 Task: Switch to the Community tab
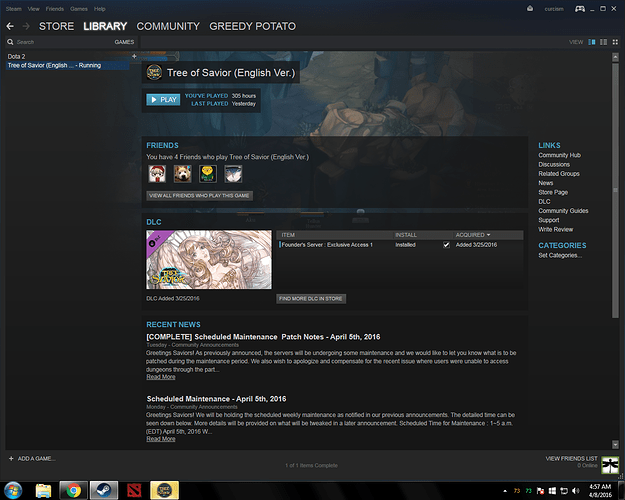168,25
